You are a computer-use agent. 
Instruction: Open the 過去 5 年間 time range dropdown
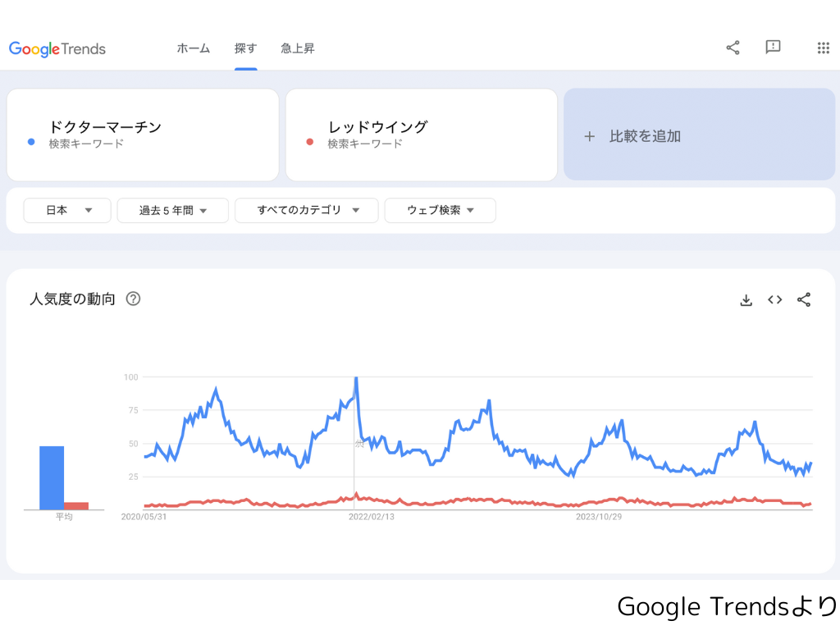click(172, 211)
